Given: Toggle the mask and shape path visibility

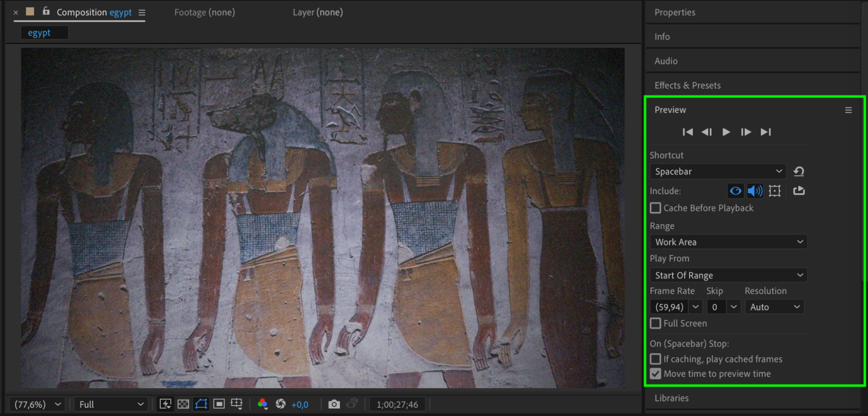Looking at the screenshot, I should click(x=201, y=404).
